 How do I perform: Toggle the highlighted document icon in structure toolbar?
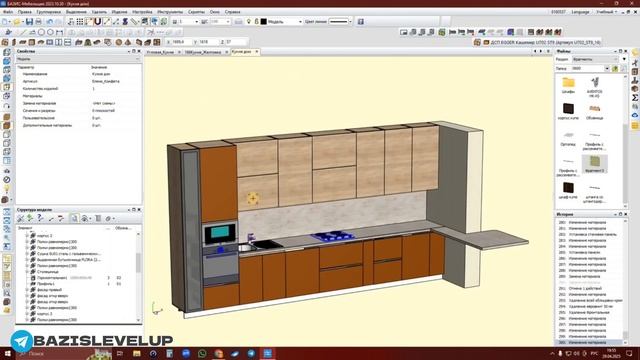click(74, 218)
